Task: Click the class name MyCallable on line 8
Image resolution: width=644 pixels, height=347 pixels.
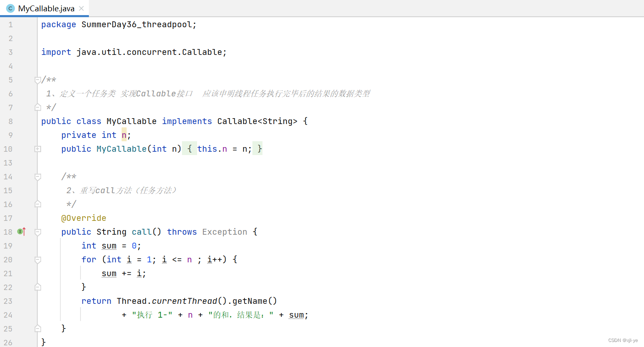Action: pyautogui.click(x=131, y=122)
